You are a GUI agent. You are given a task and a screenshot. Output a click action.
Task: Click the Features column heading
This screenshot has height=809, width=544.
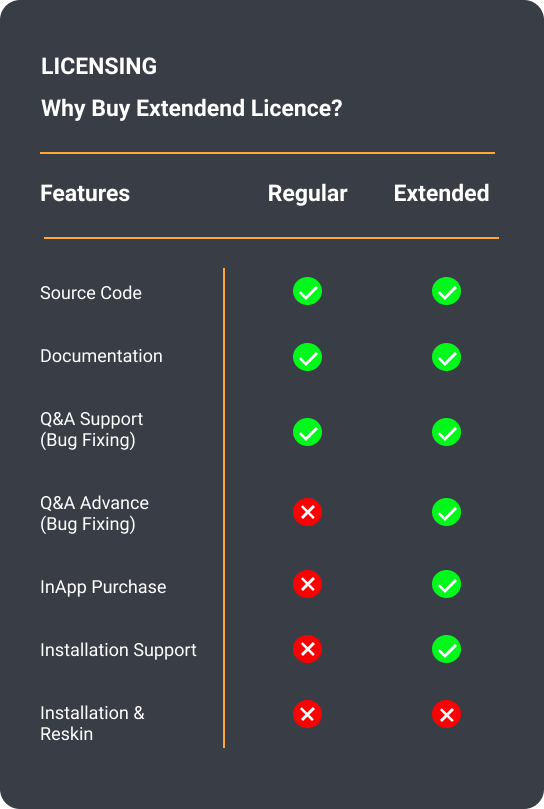pyautogui.click(x=85, y=193)
